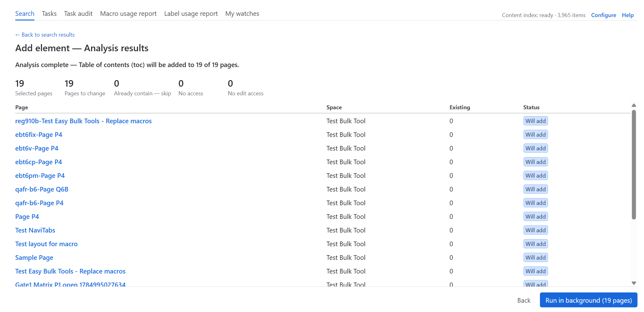Click the Configure link

603,15
